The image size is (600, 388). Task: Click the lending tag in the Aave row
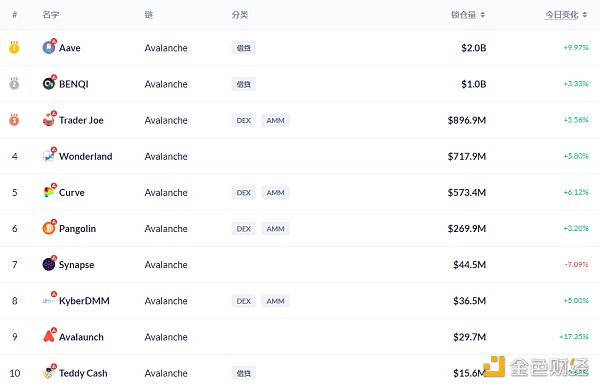point(243,48)
